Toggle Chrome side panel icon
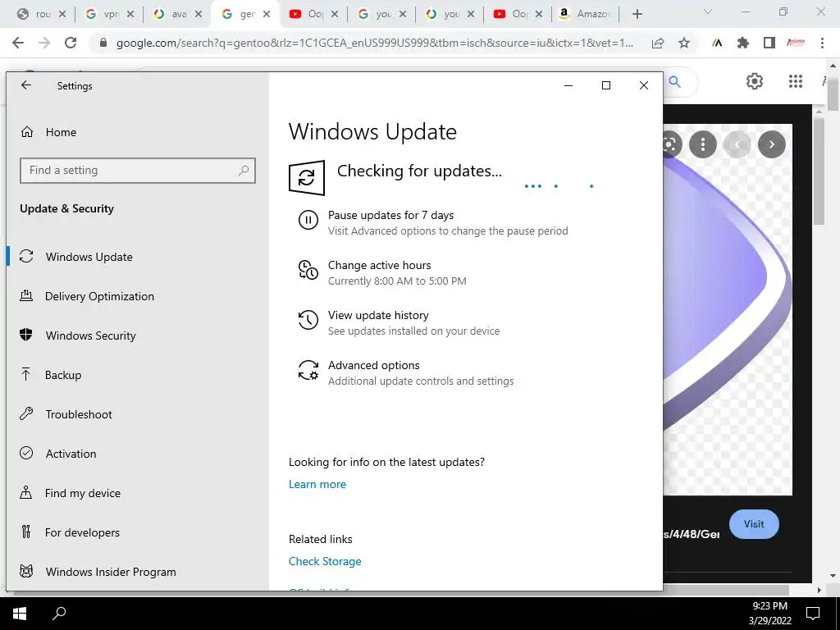This screenshot has height=630, width=840. (x=769, y=43)
